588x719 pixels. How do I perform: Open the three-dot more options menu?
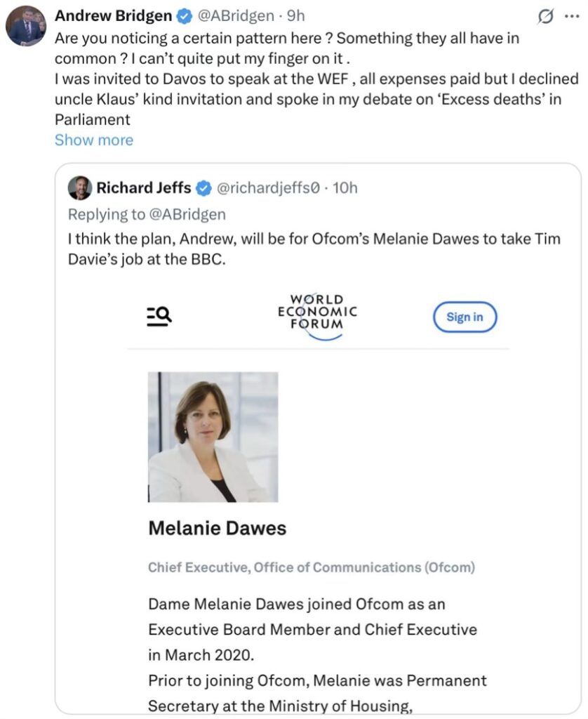click(571, 16)
